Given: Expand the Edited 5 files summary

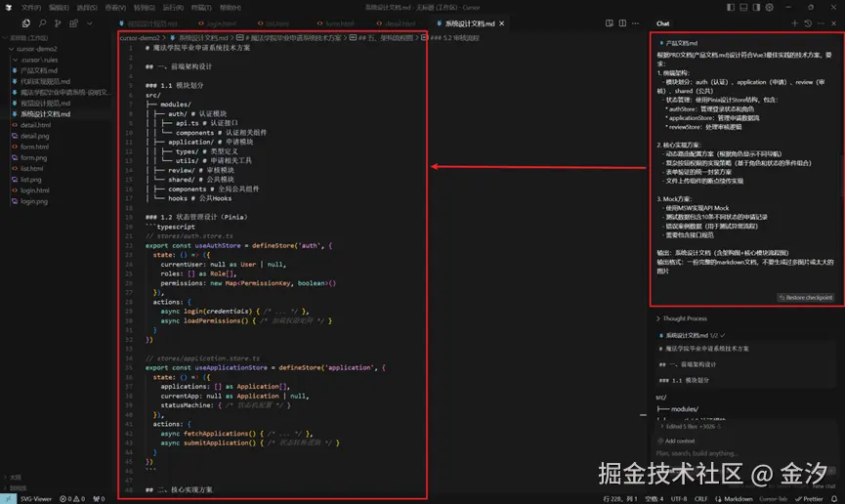Looking at the screenshot, I should click(692, 427).
